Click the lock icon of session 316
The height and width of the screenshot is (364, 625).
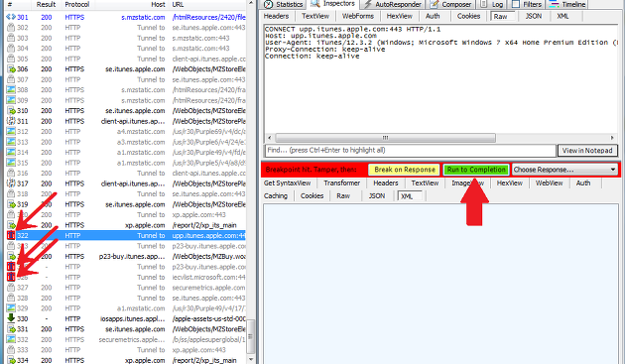click(x=11, y=173)
